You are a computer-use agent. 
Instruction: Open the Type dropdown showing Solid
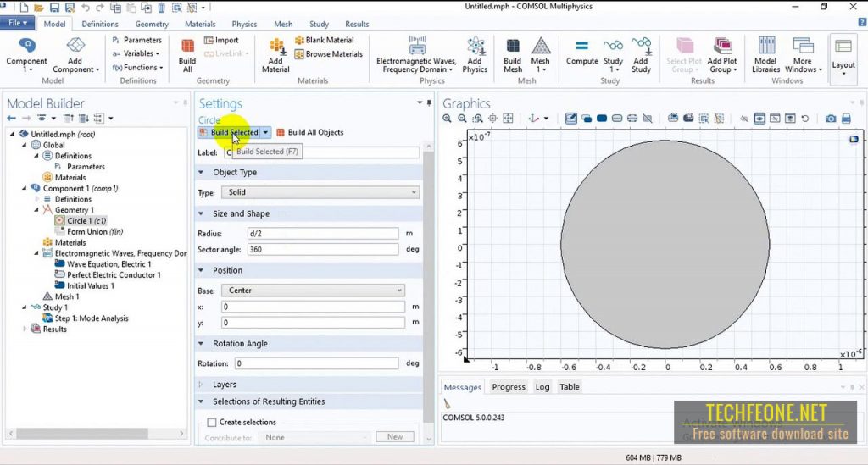pyautogui.click(x=320, y=192)
